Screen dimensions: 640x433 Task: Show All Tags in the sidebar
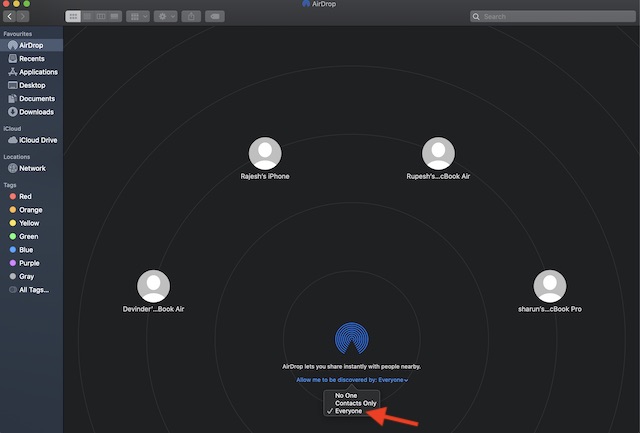[31, 290]
